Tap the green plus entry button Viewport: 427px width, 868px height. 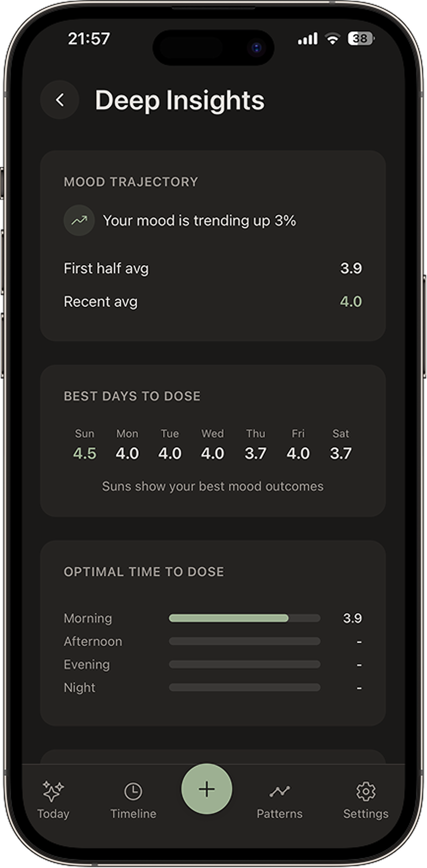206,789
